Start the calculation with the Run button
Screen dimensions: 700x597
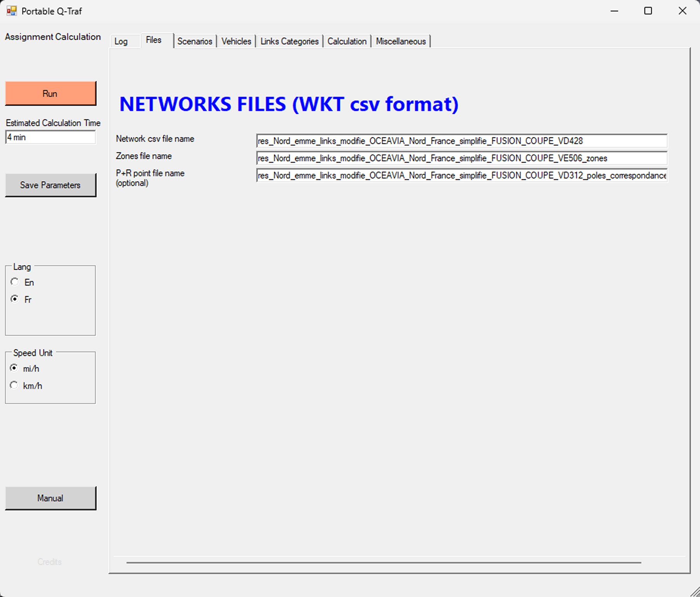pyautogui.click(x=51, y=93)
